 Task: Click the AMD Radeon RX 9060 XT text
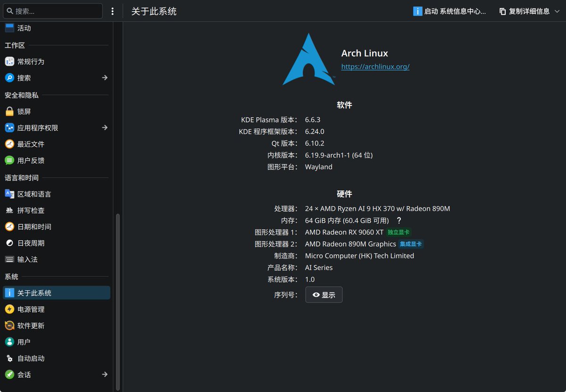(344, 232)
